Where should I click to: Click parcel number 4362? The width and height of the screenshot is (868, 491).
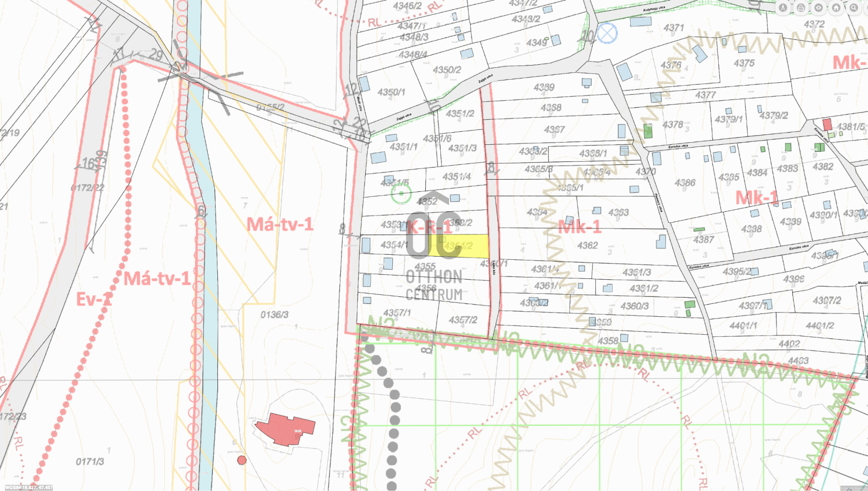(587, 245)
